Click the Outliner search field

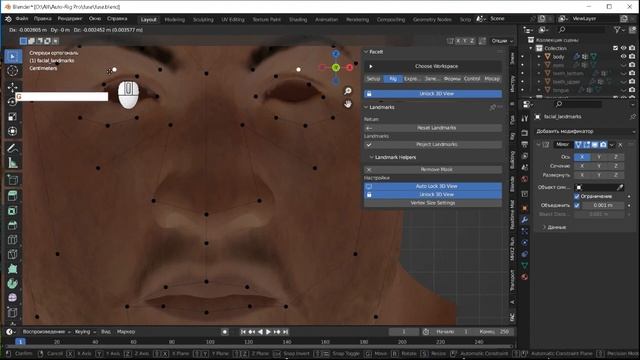click(580, 29)
